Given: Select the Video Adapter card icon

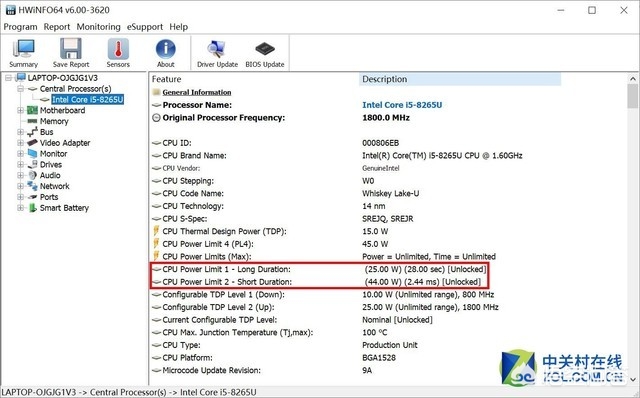Looking at the screenshot, I should click(32, 143).
